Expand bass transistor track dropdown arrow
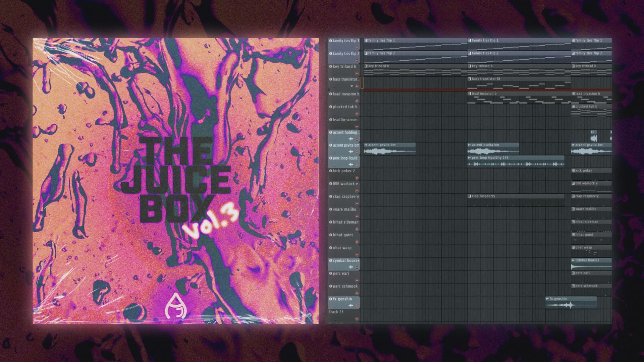 click(x=352, y=86)
